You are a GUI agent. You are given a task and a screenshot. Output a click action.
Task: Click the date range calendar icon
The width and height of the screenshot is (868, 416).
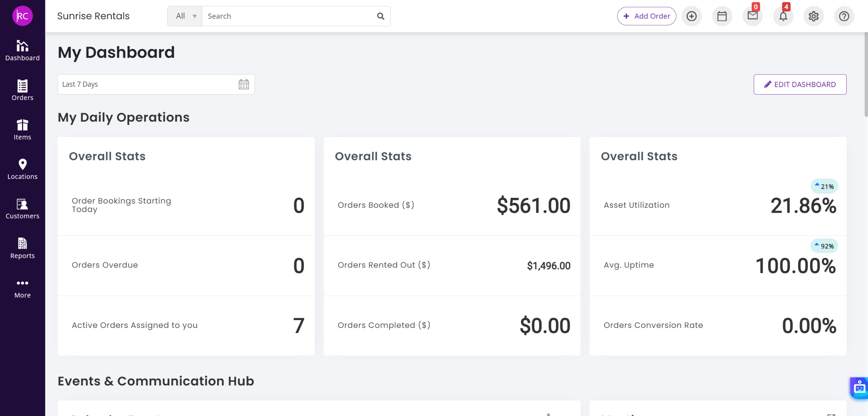243,84
